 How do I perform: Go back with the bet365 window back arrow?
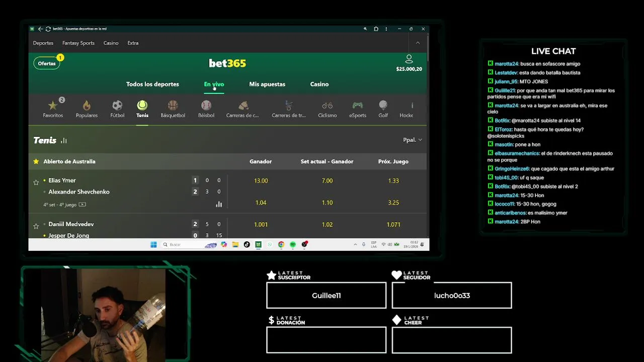(40, 29)
